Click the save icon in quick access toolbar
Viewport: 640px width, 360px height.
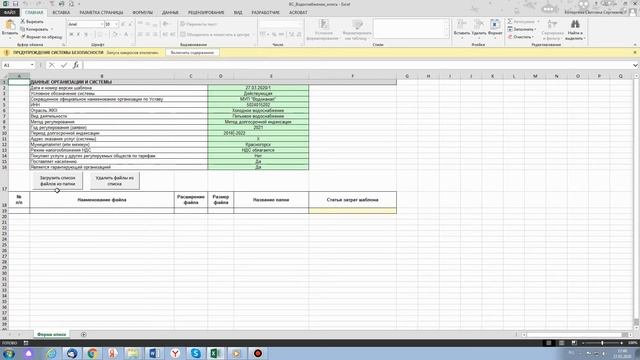16,4
